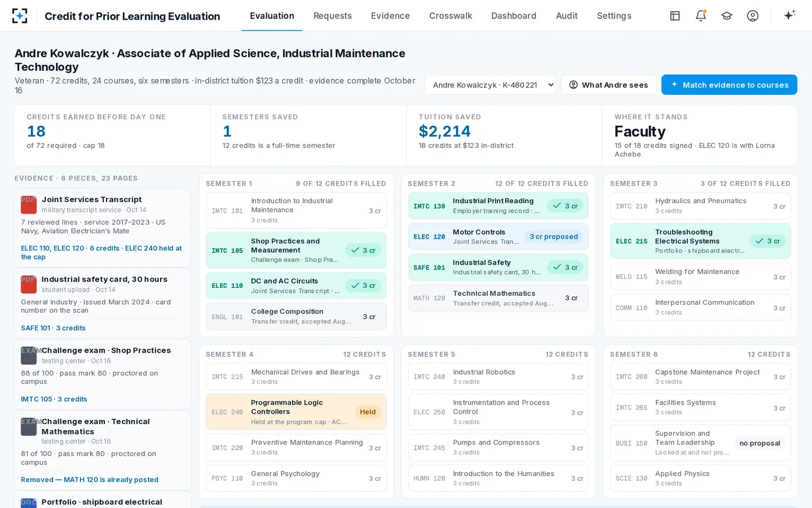Screen dimensions: 812x508
Task: Click the 'SEMESTER 6' header label
Action: tap(634, 354)
